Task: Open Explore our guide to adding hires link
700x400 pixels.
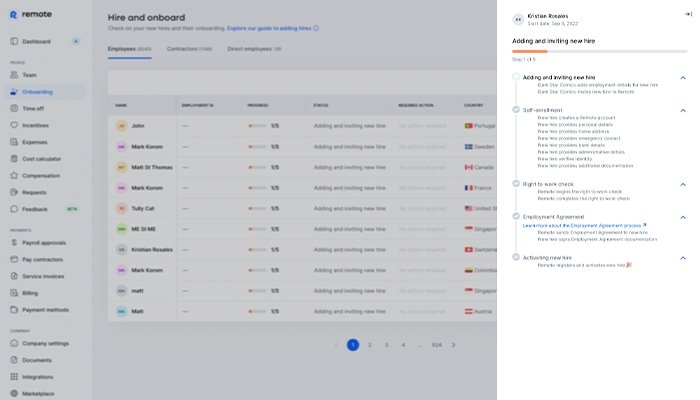Action: 269,28
